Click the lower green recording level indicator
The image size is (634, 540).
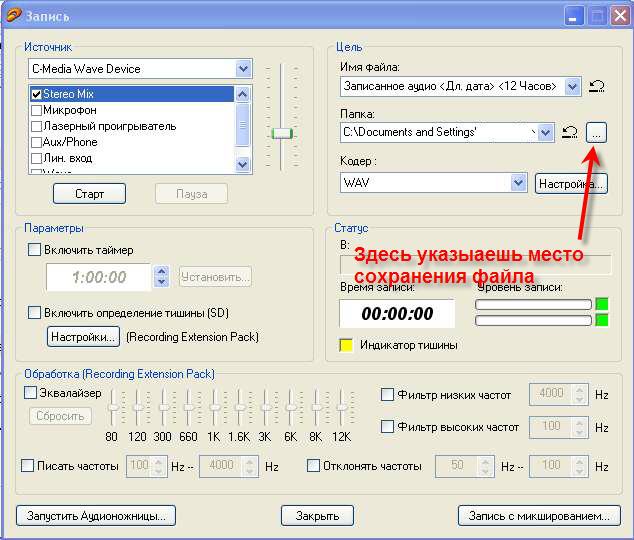click(602, 320)
